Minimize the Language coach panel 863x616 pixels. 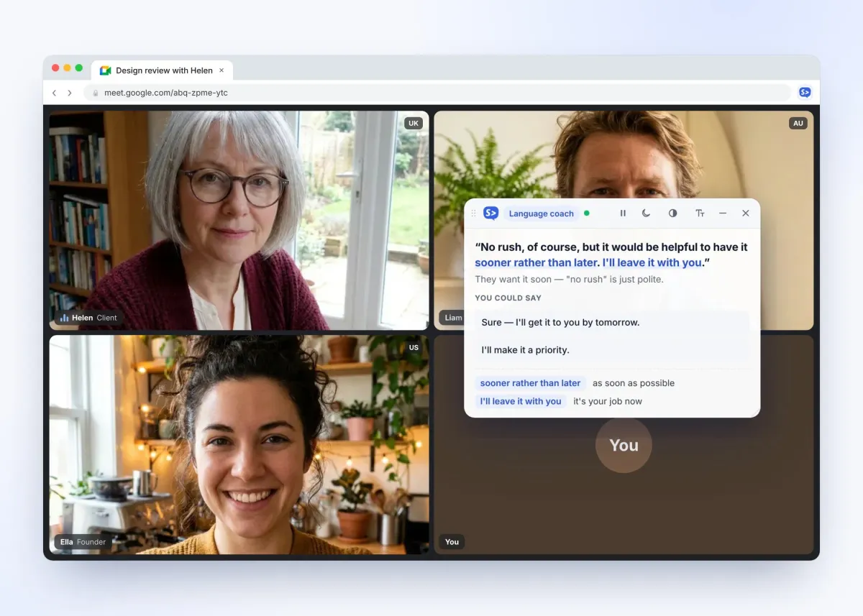click(x=723, y=213)
